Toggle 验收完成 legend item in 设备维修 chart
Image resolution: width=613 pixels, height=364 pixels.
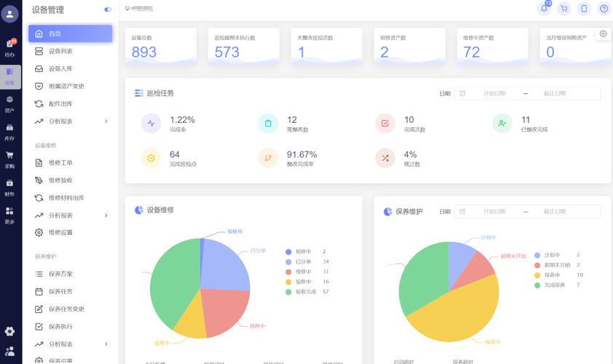click(x=307, y=292)
